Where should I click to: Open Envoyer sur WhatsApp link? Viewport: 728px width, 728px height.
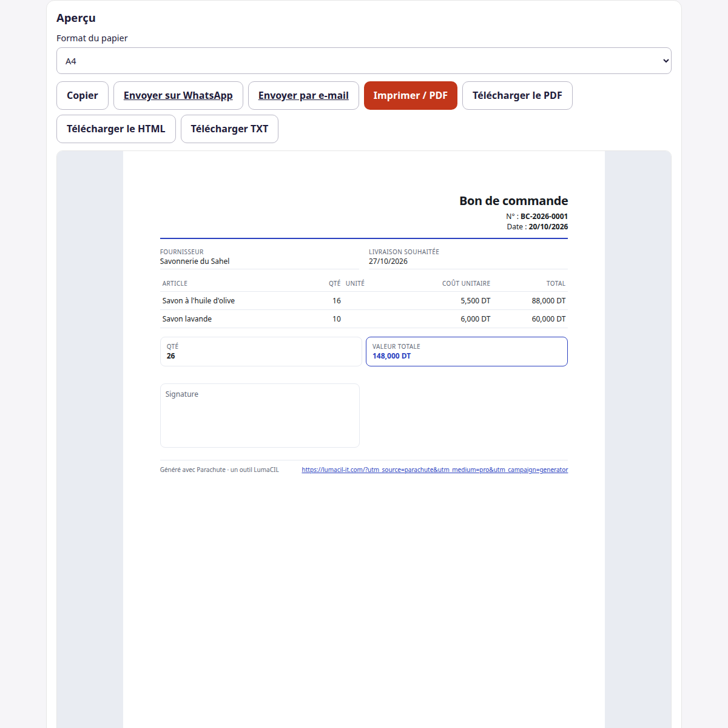click(x=178, y=95)
